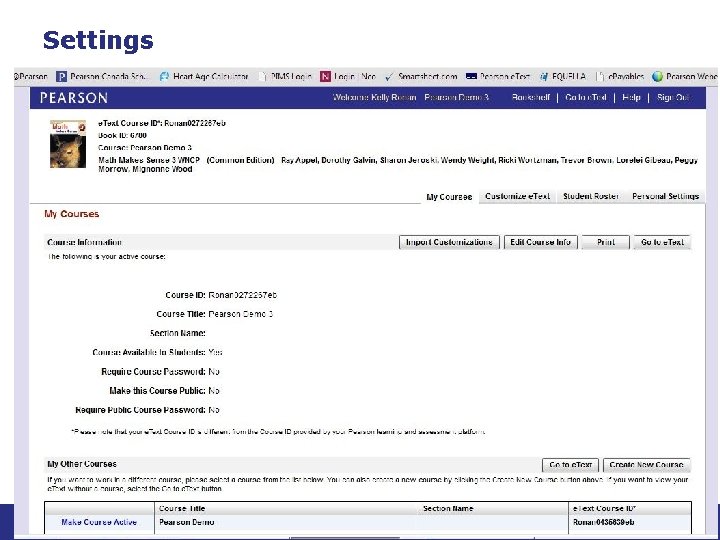The width and height of the screenshot is (720, 540).
Task: Open the Student Roster tab
Action: click(x=591, y=196)
